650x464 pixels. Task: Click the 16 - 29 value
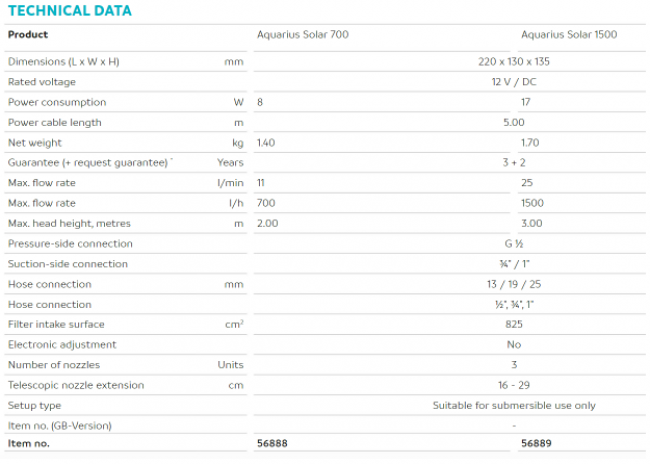514,385
